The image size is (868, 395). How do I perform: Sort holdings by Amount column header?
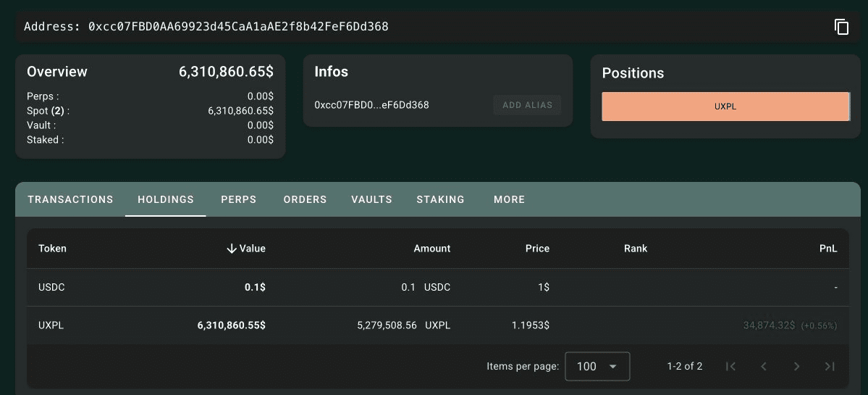pos(431,249)
